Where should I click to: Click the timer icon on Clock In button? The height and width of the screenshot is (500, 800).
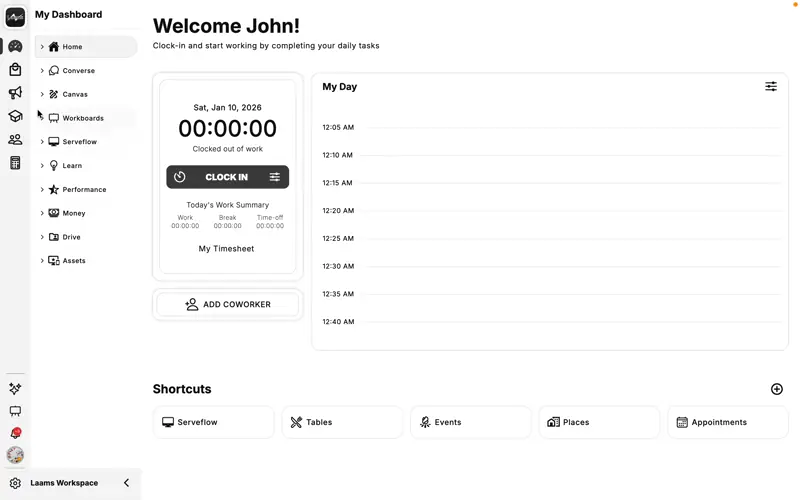point(180,177)
